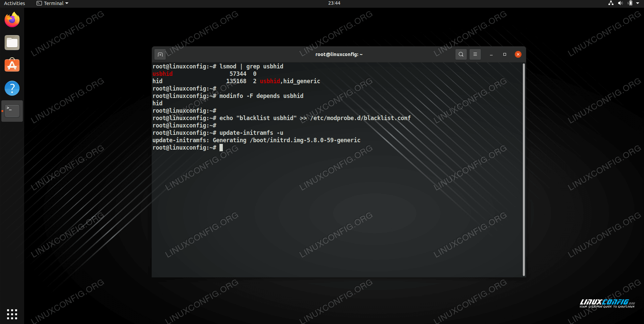The width and height of the screenshot is (644, 324).
Task: Open the Activities overview
Action: click(x=14, y=3)
